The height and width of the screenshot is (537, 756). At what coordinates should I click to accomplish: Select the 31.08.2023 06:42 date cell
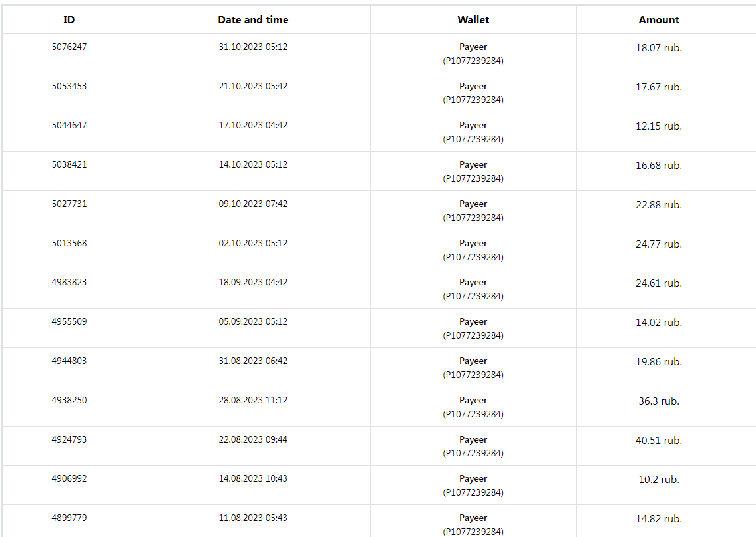tap(253, 361)
